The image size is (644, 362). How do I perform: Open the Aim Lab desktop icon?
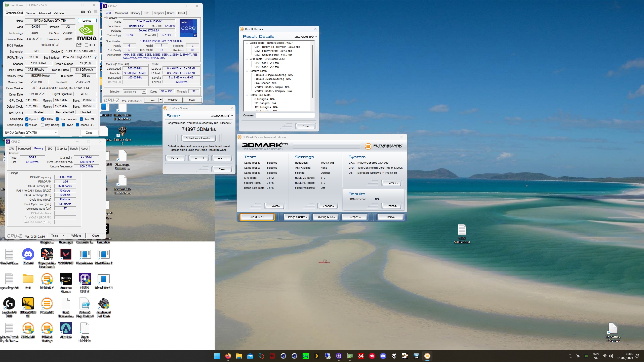click(x=66, y=330)
